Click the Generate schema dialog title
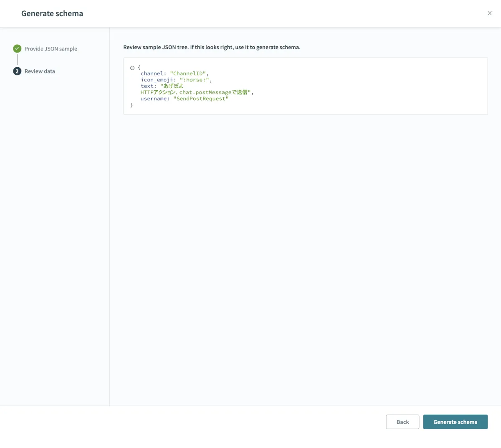 click(52, 13)
